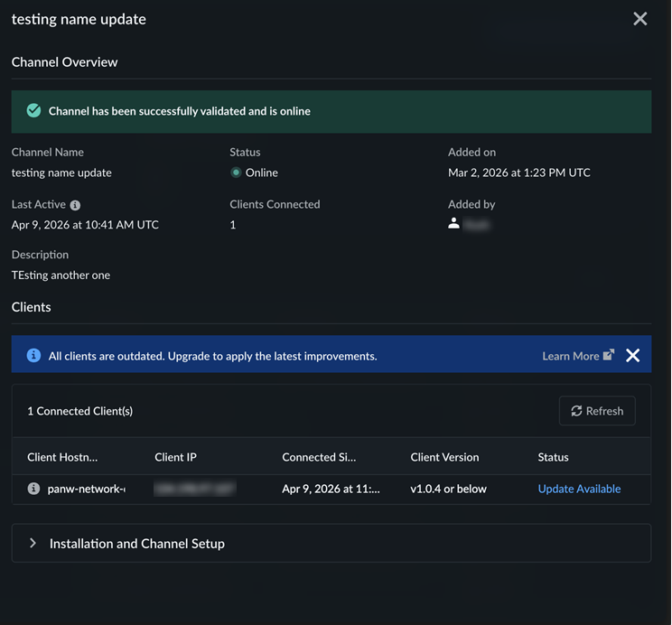Click the green Online status dot
Viewport: 672px width, 625px height.
(x=236, y=173)
